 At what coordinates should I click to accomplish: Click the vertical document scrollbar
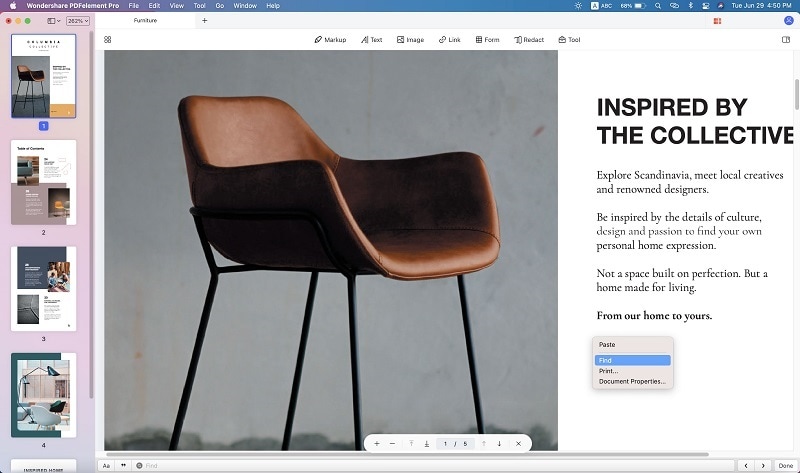tap(797, 94)
